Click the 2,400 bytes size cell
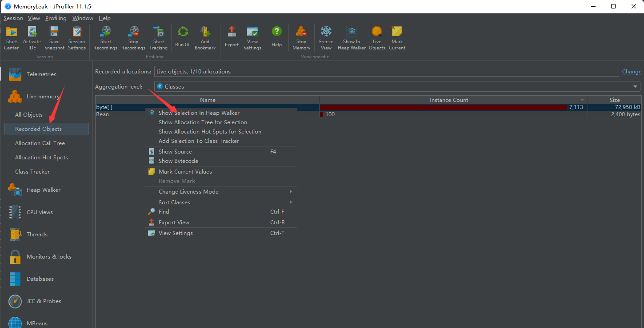This screenshot has height=328, width=644. [x=615, y=114]
